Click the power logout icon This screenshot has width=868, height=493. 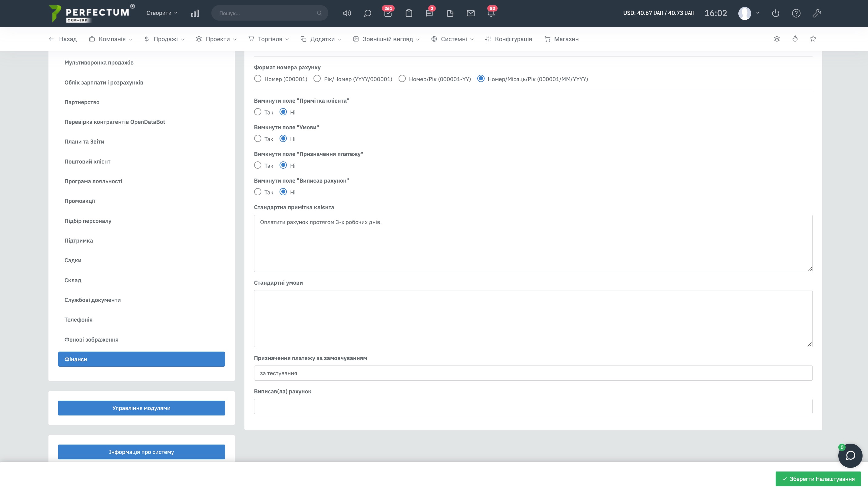coord(776,13)
